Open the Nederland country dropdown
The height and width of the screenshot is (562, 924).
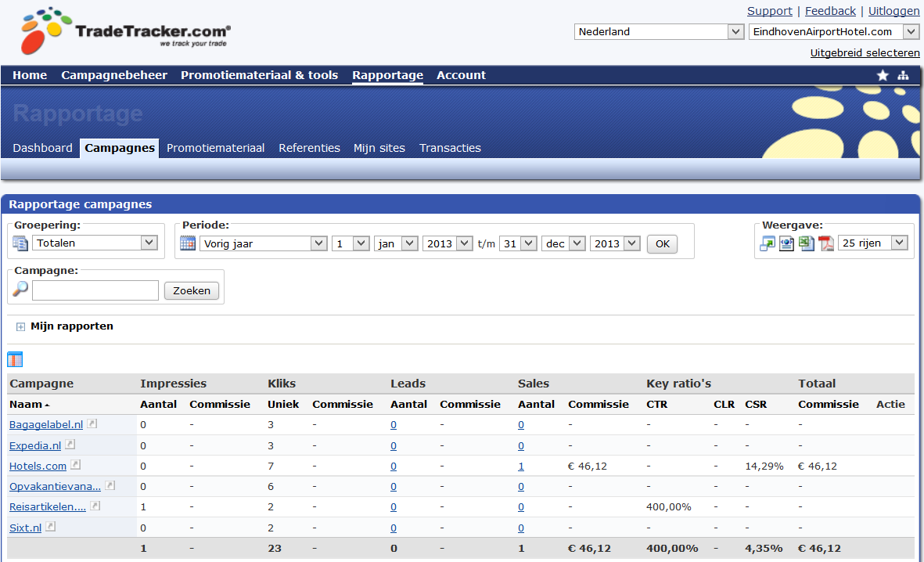[659, 32]
